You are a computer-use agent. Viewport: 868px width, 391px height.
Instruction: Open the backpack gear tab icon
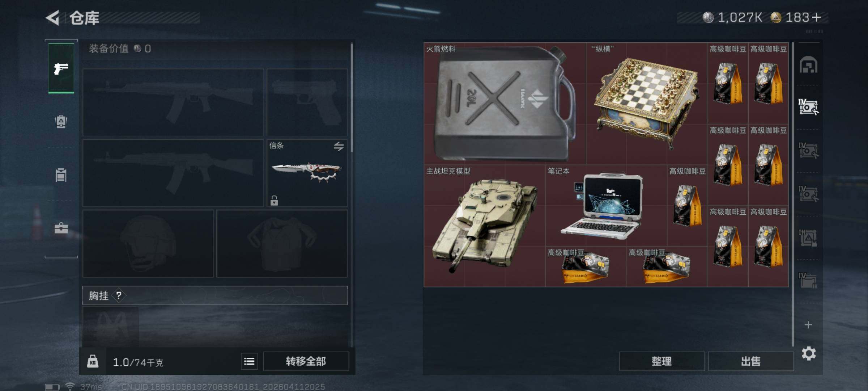[x=61, y=121]
